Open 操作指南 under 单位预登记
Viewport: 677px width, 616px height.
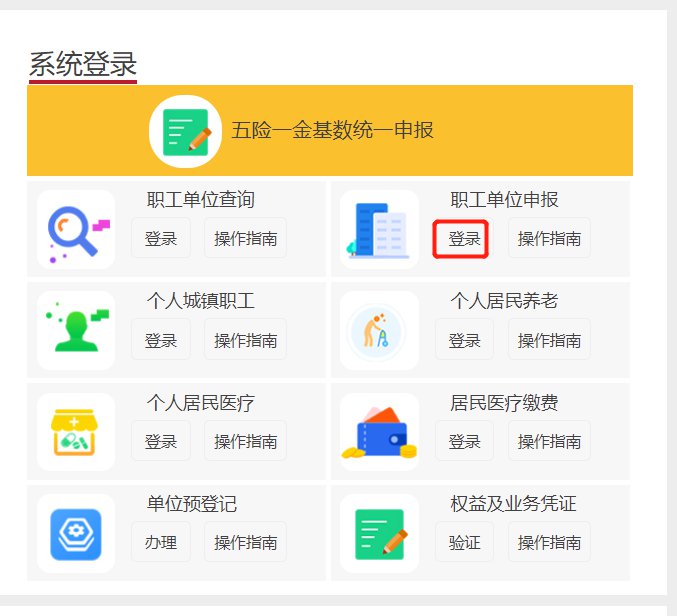tap(245, 542)
